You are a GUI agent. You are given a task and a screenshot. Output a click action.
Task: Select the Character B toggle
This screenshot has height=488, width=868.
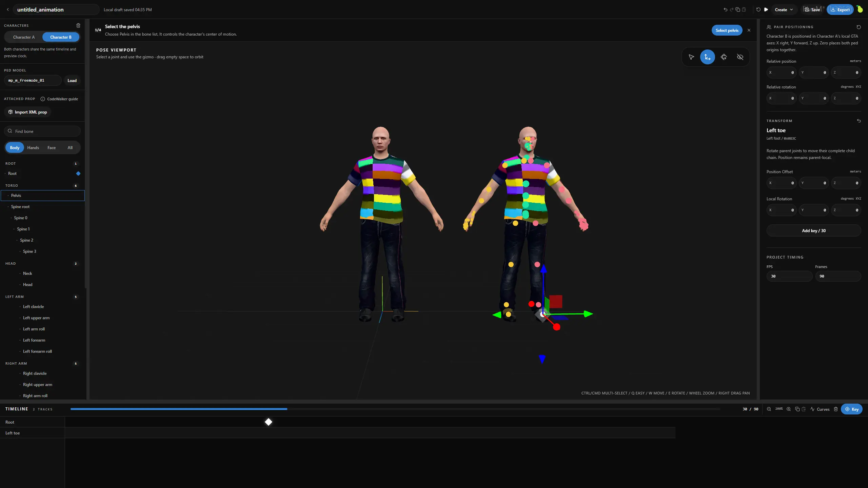coord(61,37)
